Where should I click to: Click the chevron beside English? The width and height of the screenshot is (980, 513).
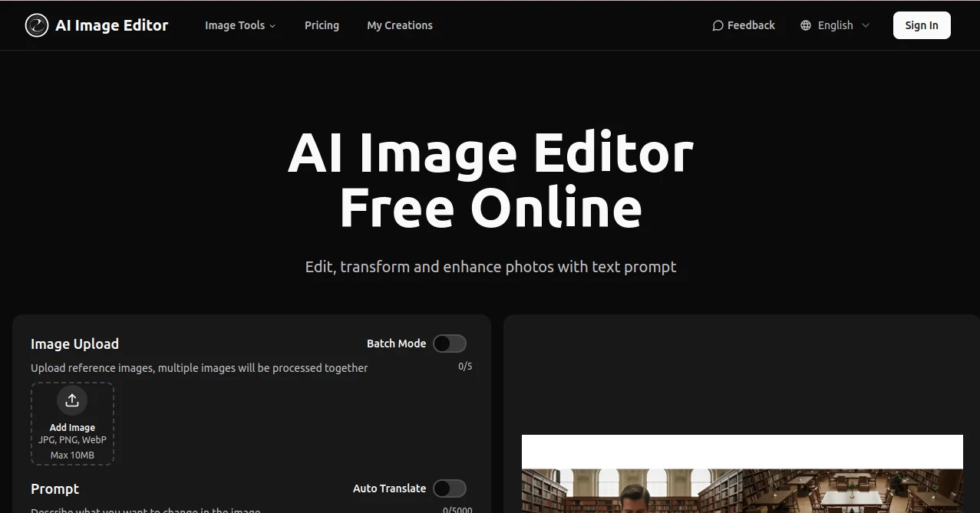866,25
